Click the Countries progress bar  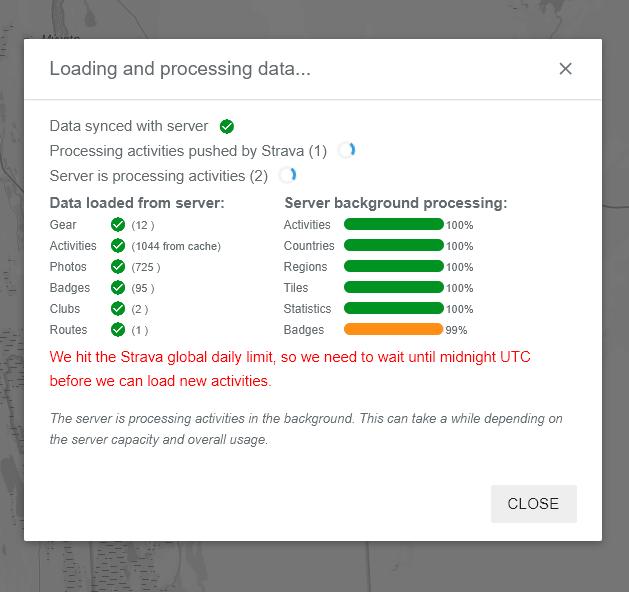[393, 246]
